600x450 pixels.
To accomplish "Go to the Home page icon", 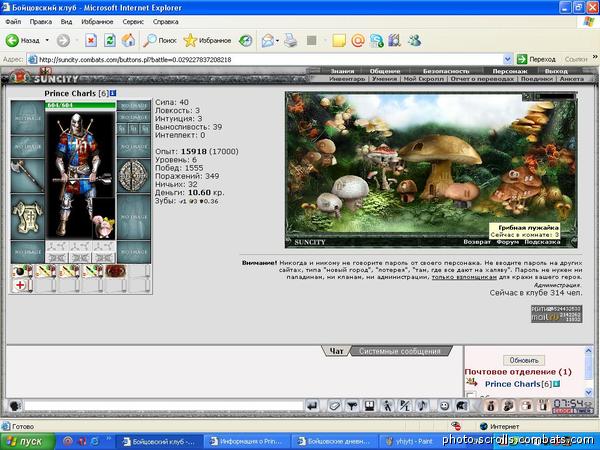I will [129, 40].
